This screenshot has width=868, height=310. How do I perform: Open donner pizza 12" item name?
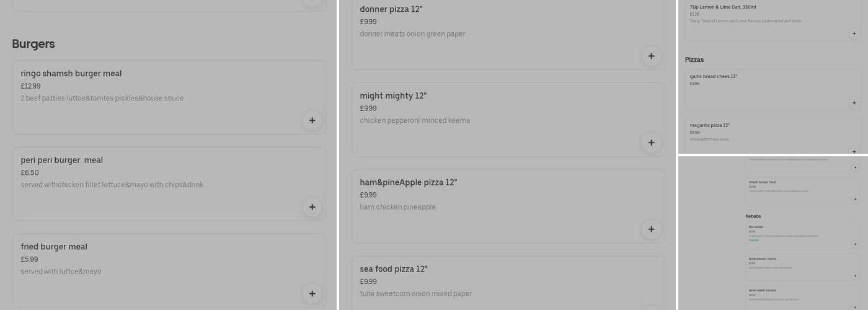(391, 9)
